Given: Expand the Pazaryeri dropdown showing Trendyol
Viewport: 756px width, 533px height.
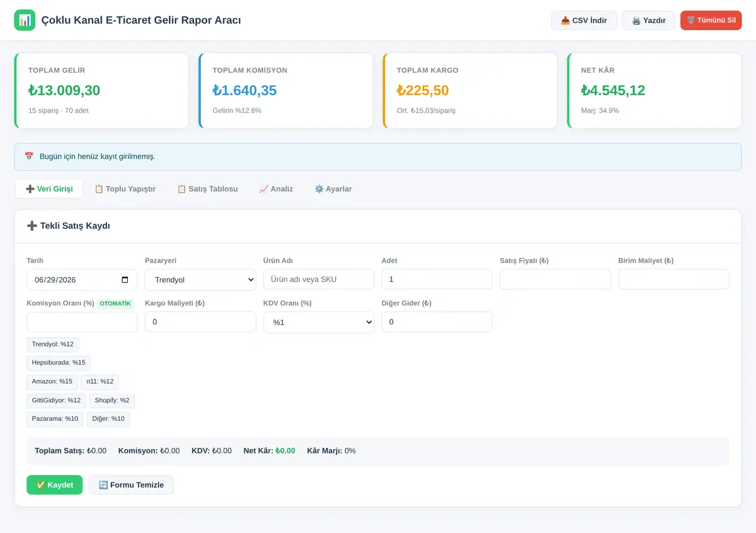Looking at the screenshot, I should (200, 280).
